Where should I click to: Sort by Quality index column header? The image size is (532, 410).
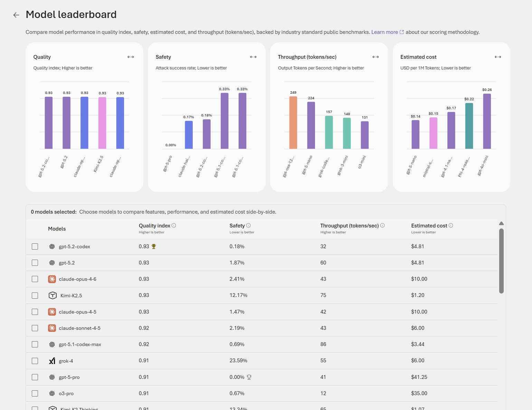point(154,226)
